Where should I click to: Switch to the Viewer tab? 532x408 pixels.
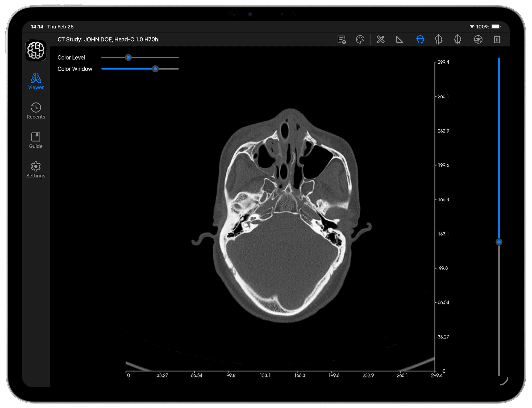[36, 81]
